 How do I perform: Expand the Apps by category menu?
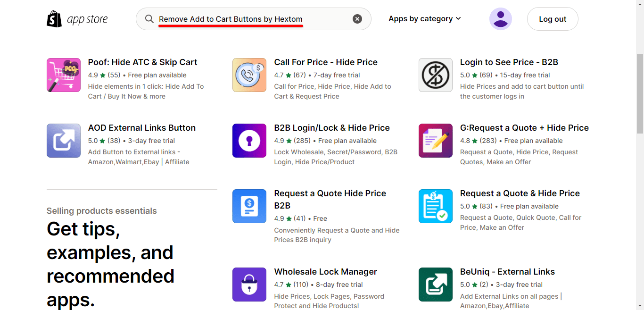coord(425,19)
